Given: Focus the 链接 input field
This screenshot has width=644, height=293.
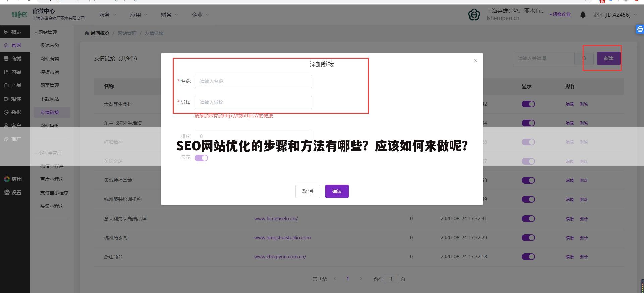Looking at the screenshot, I should tap(253, 102).
